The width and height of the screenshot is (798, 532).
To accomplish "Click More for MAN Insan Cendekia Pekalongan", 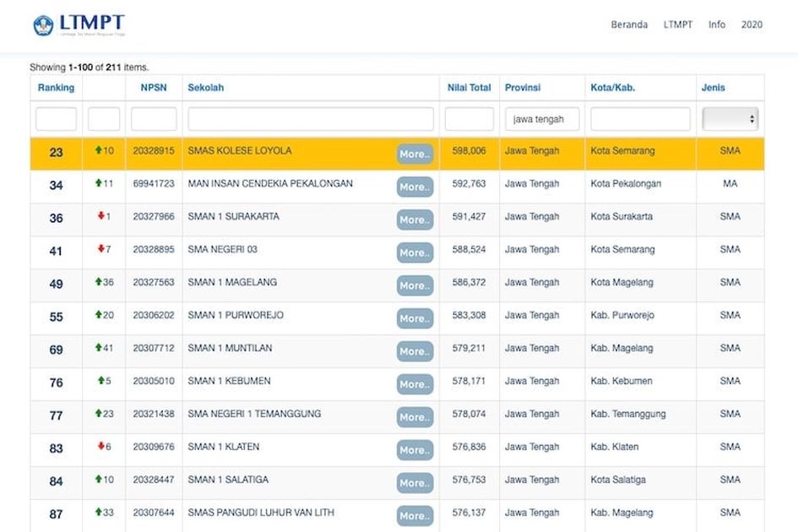I will click(415, 187).
